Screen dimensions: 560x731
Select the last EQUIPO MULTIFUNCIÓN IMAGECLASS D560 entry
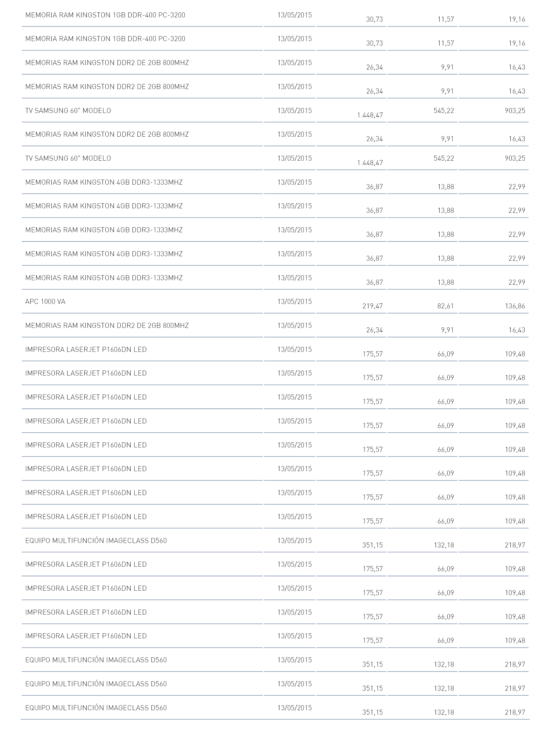tap(96, 708)
